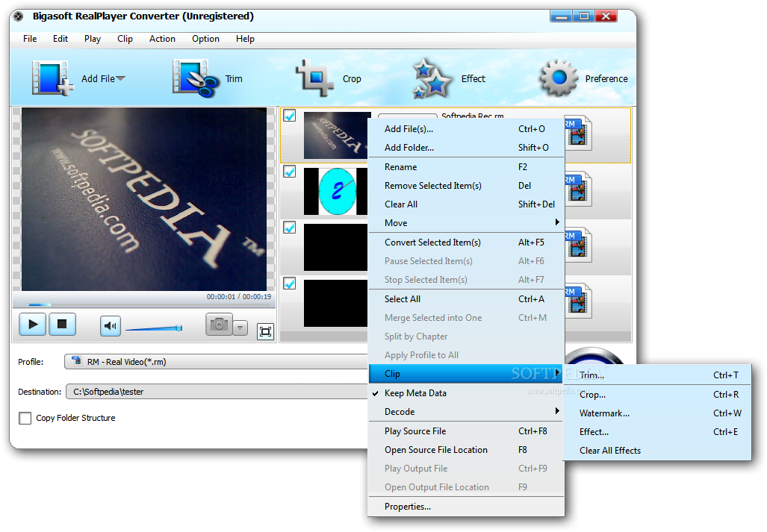Select Play Source File entry
Viewport: 767px width, 532px height.
[466, 431]
